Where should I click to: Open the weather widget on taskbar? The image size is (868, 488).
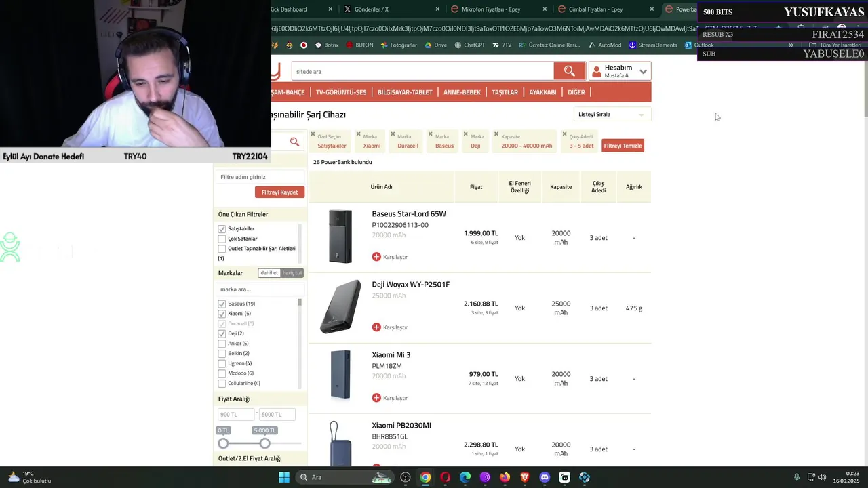coord(29,477)
